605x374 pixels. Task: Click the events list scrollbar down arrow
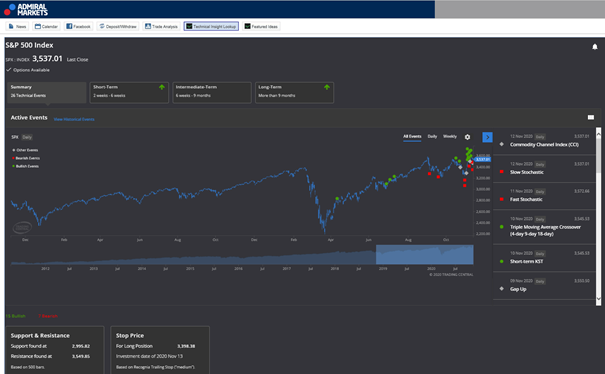pos(598,299)
